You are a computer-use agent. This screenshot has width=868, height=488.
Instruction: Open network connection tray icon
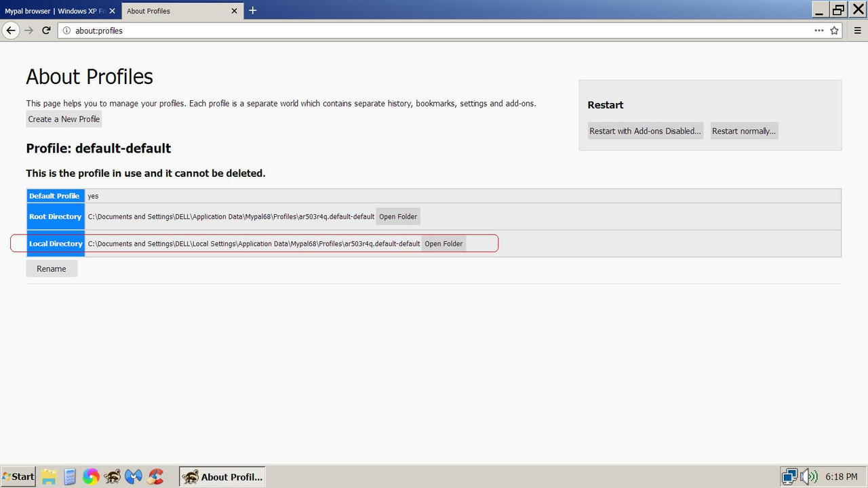coord(790,476)
